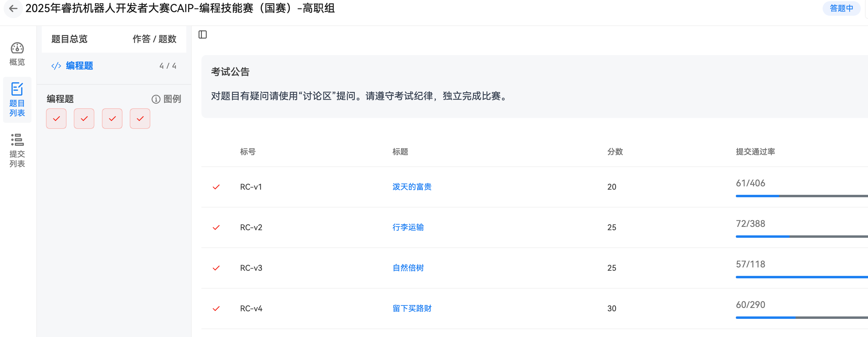
Task: Open the 泼天的富贵 problem link
Action: 412,187
